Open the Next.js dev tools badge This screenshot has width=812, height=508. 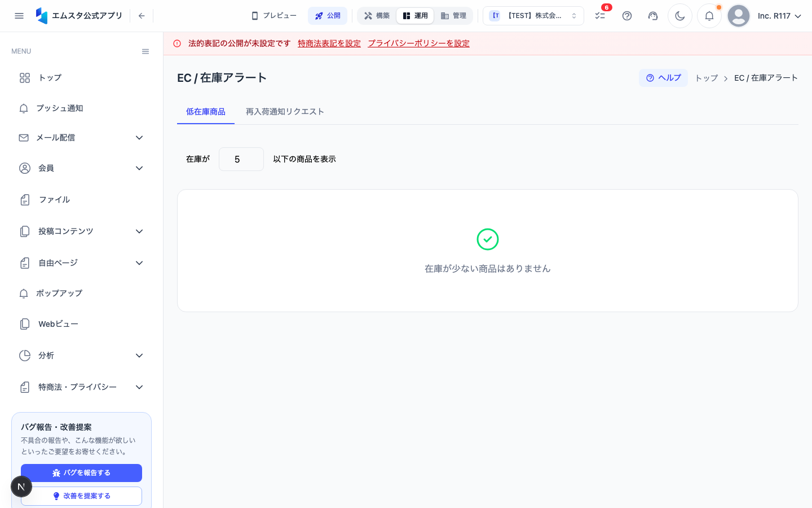tap(21, 487)
